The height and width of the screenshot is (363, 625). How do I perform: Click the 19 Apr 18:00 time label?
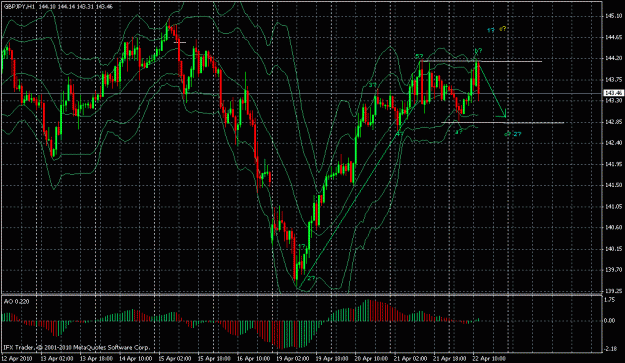(332, 358)
